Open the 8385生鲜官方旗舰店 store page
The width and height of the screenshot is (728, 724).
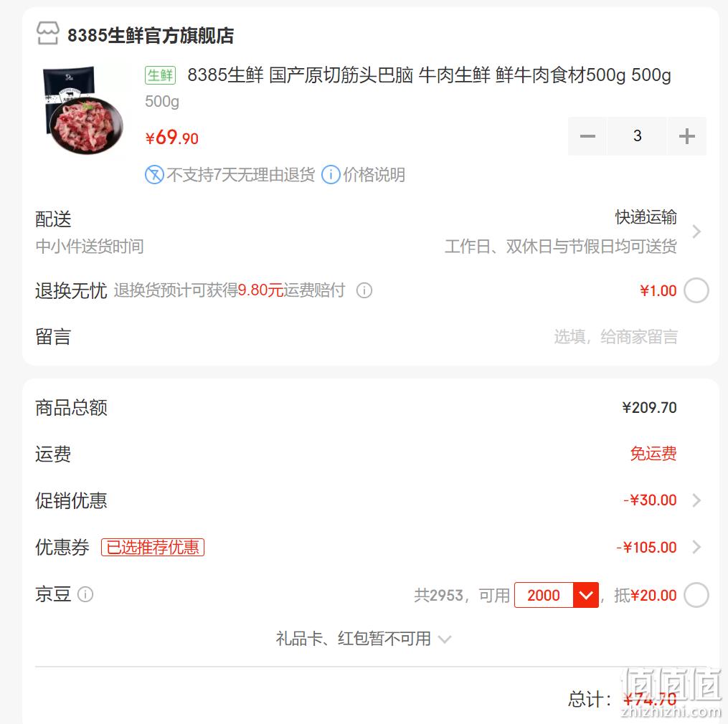[x=151, y=35]
